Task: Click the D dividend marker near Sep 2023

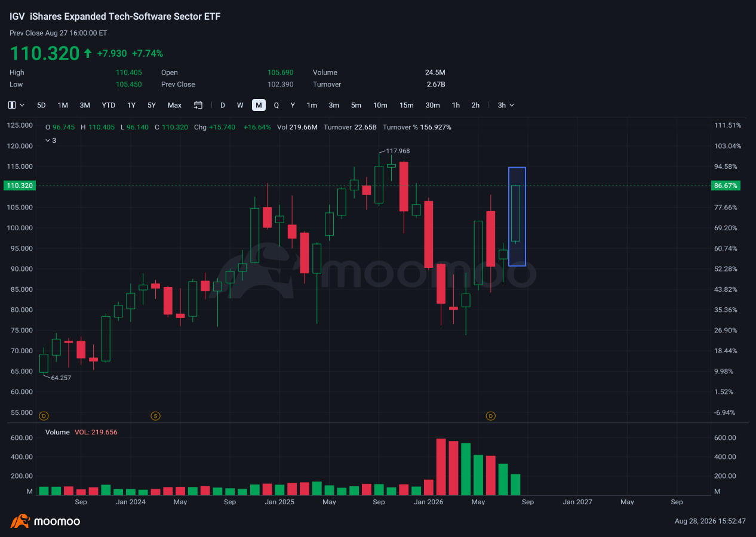Action: (43, 415)
